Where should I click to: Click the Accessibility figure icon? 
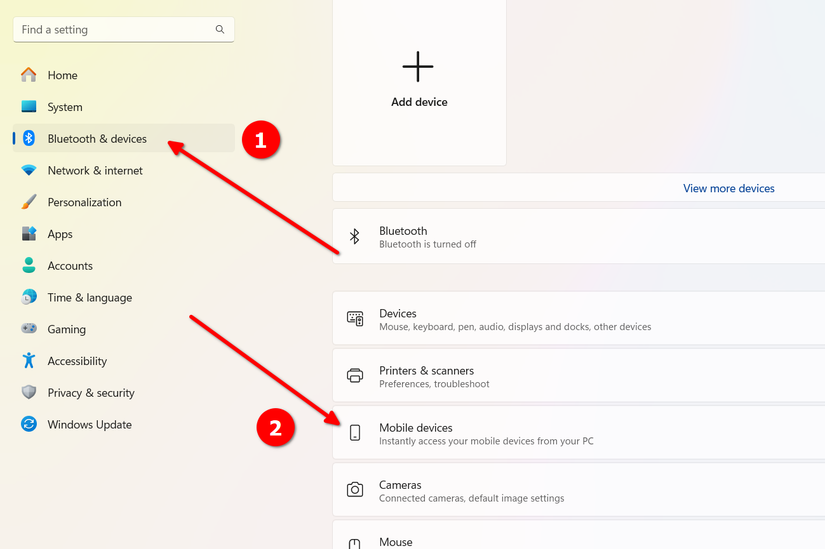click(28, 361)
